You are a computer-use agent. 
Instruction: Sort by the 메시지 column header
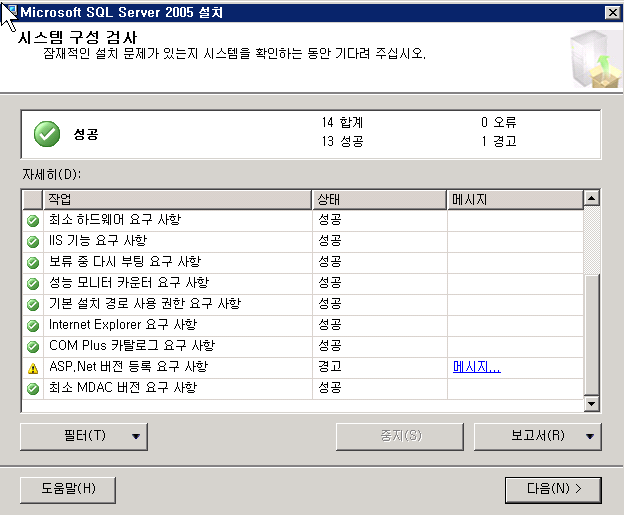[x=515, y=200]
